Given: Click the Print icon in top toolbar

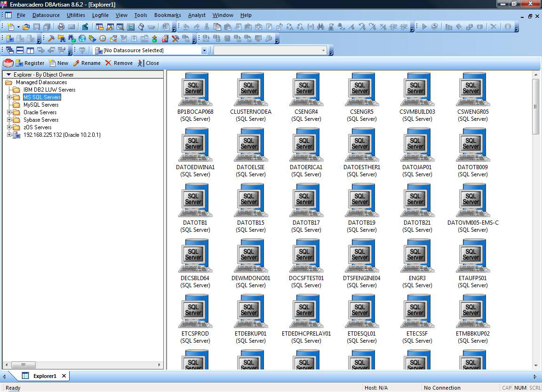Looking at the screenshot, I should click(x=61, y=27).
